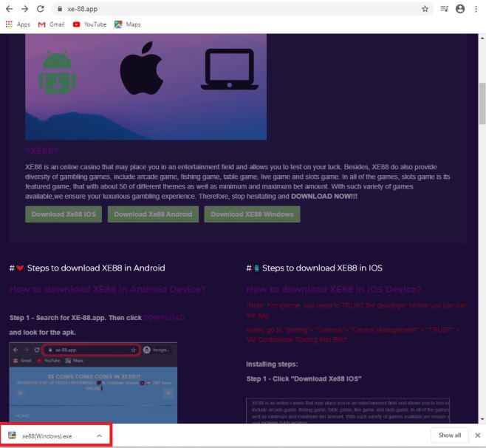
Task: Bookmark this page with the star
Action: coord(425,9)
